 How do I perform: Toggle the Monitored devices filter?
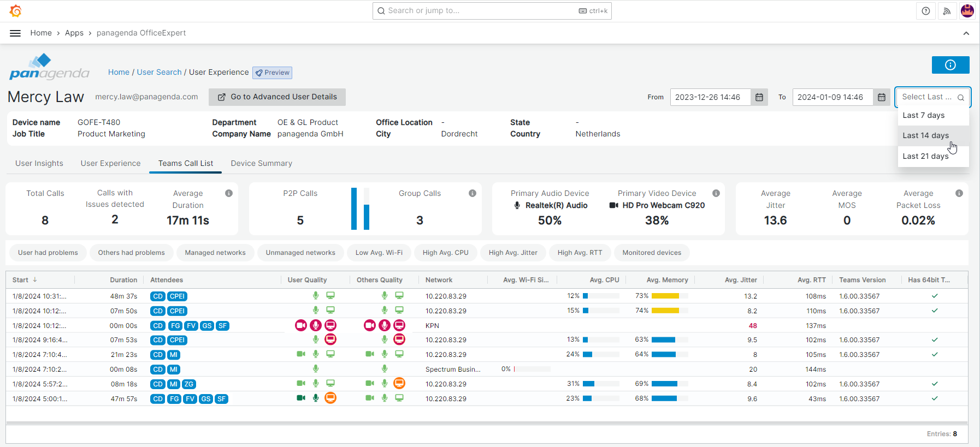(652, 253)
